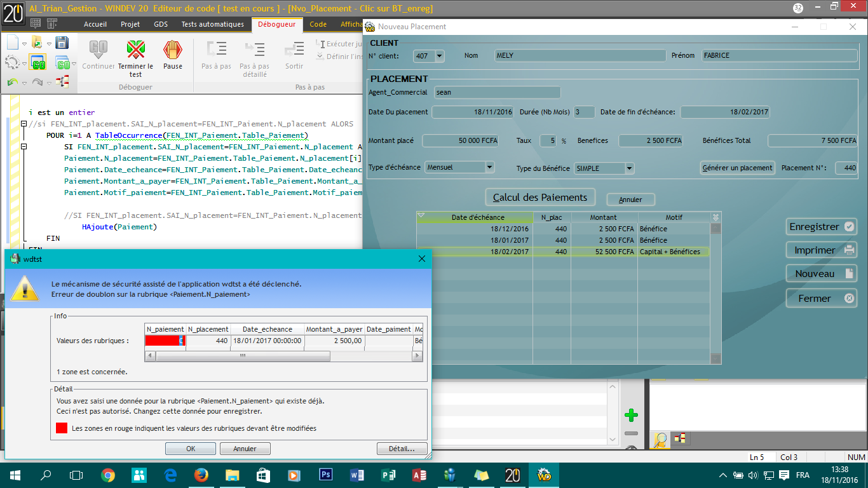Select the Débogueur ribbon tab
The image size is (868, 488).
pyautogui.click(x=276, y=24)
